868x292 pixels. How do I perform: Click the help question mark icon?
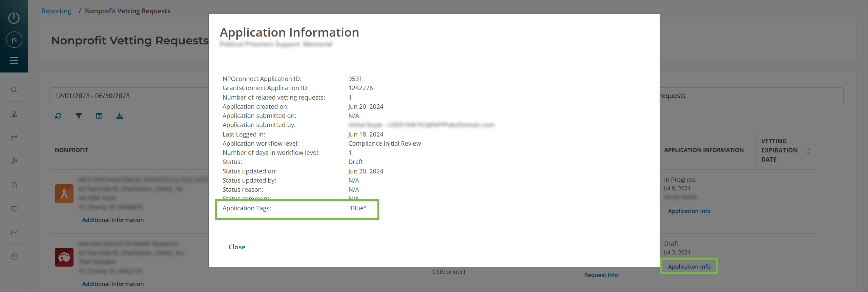pyautogui.click(x=14, y=256)
